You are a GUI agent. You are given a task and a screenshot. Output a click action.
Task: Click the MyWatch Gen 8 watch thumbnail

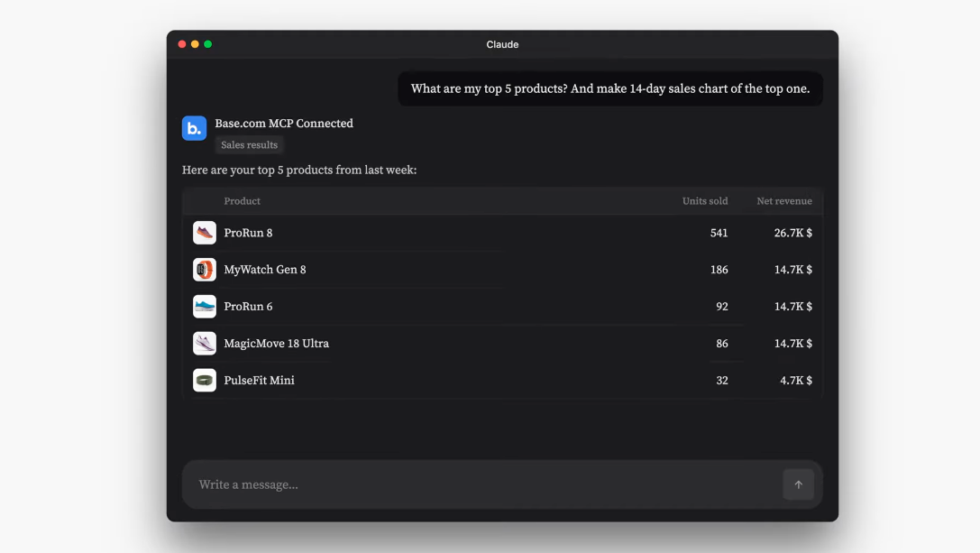click(205, 270)
